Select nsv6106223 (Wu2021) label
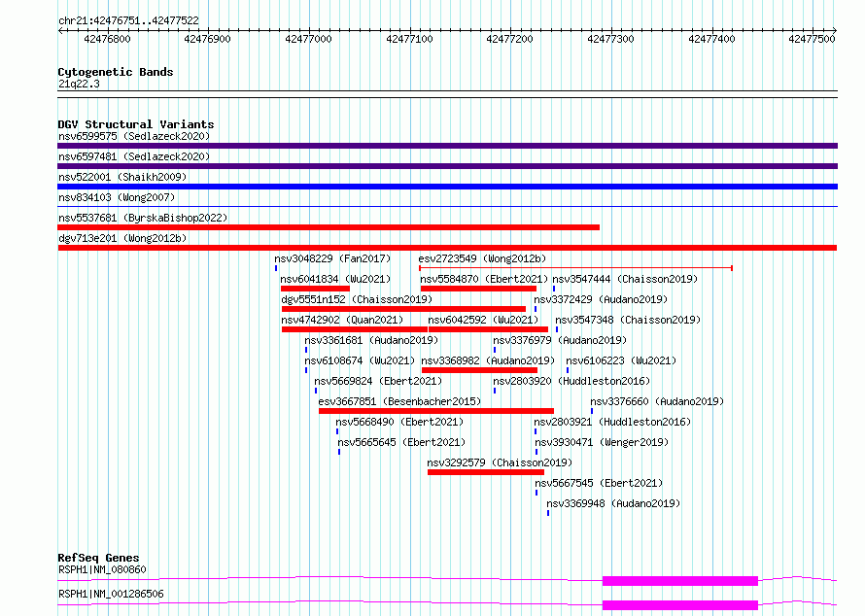 coord(621,360)
